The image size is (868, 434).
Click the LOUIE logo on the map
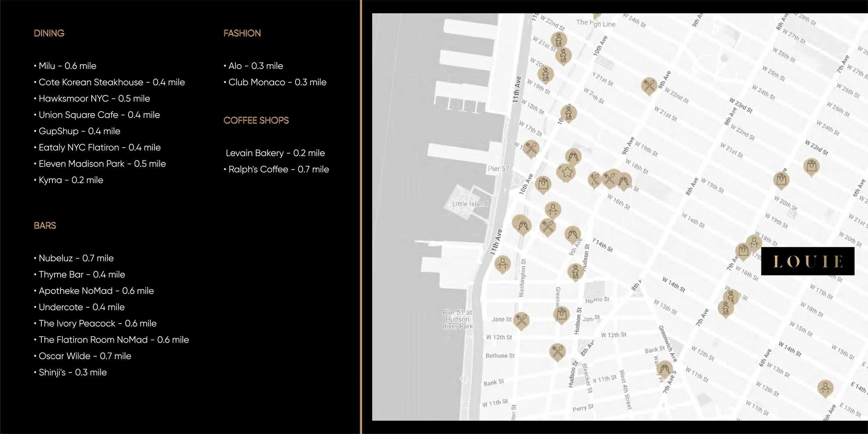click(808, 261)
